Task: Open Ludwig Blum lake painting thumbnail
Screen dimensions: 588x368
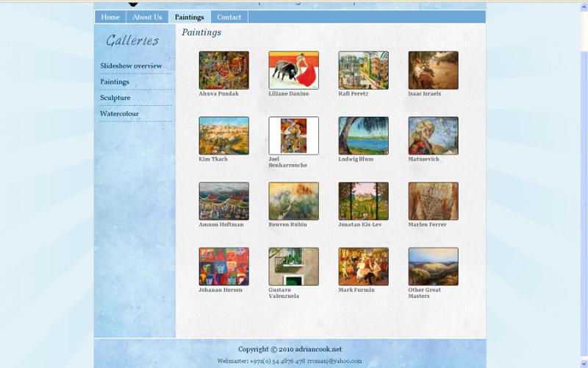Action: (x=363, y=135)
